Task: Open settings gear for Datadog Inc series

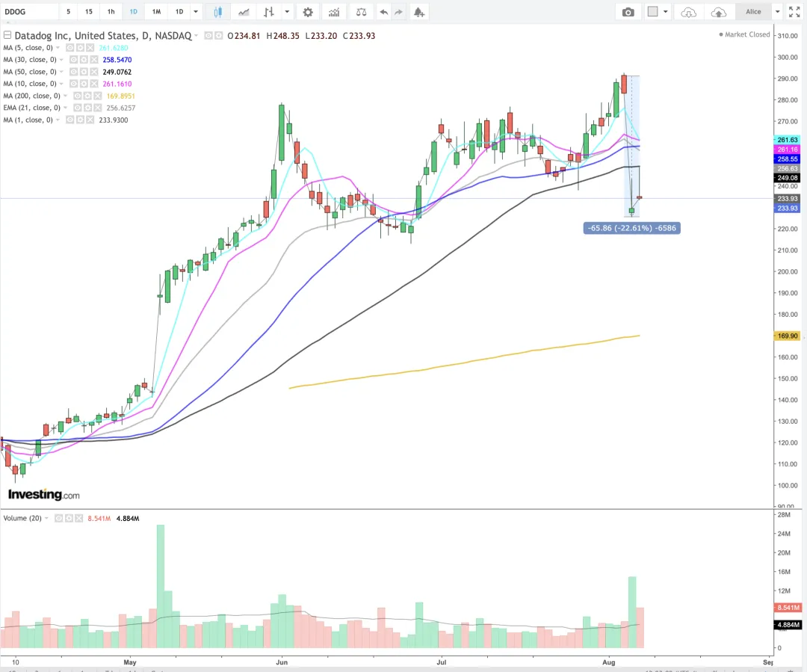Action: (x=219, y=36)
